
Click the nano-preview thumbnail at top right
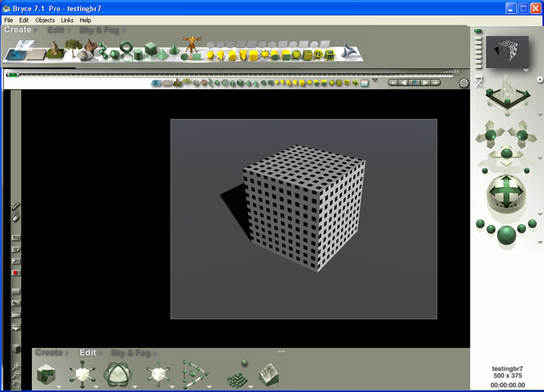[507, 51]
